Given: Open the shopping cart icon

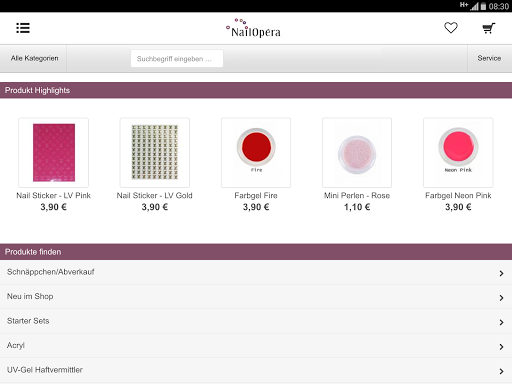Looking at the screenshot, I should click(489, 28).
